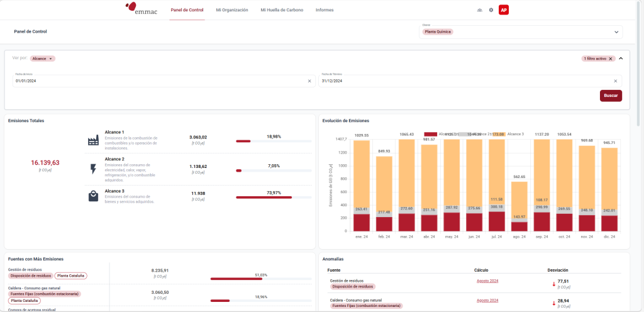The width and height of the screenshot is (644, 312).
Task: Open first Agosto 2024 anomaly link
Action: tap(487, 281)
